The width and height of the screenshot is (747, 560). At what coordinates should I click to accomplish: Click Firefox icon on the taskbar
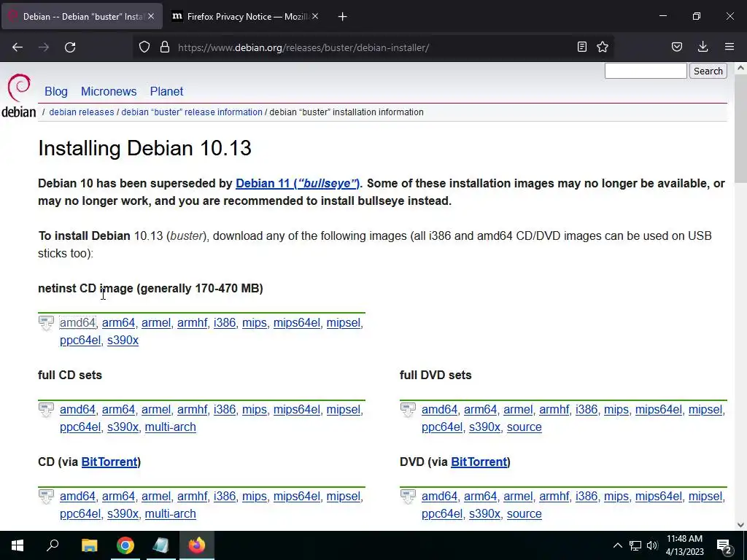pos(197,545)
